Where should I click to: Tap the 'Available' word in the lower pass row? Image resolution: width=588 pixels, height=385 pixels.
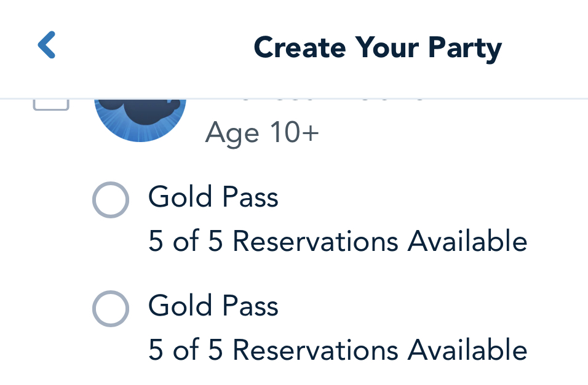[x=467, y=350]
